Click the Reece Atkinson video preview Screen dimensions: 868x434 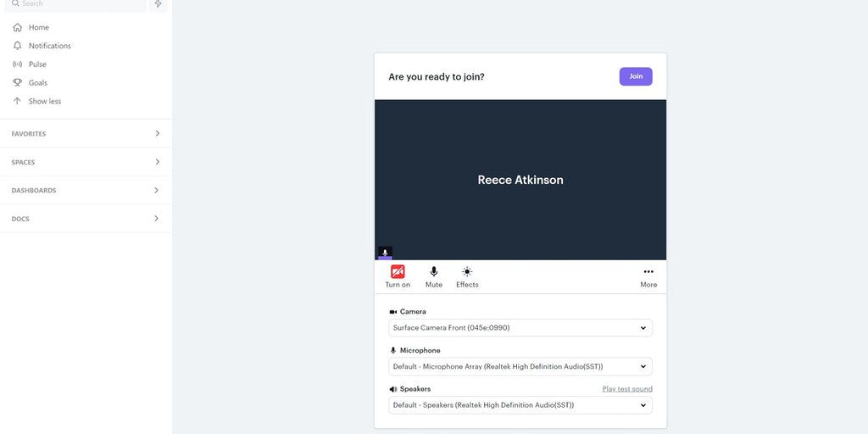click(520, 180)
